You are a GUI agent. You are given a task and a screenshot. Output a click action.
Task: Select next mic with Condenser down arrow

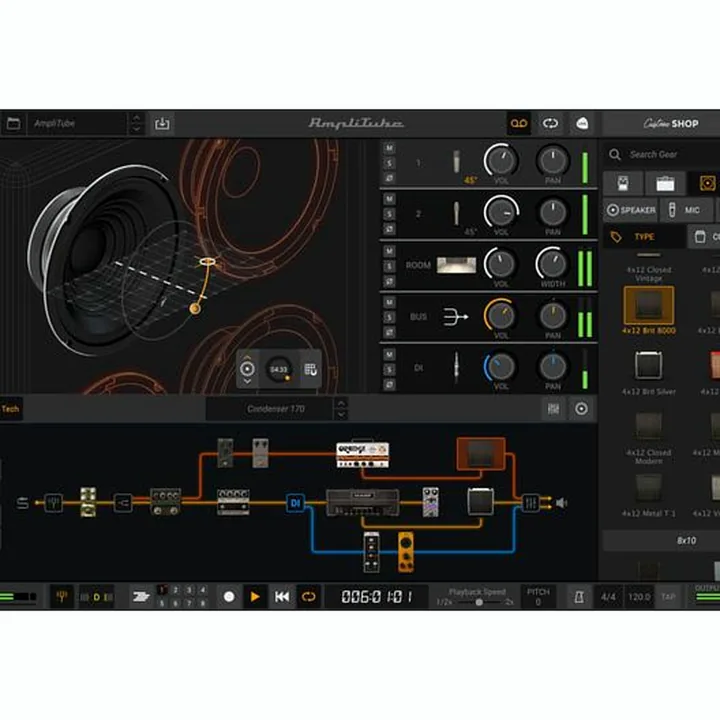(x=341, y=414)
